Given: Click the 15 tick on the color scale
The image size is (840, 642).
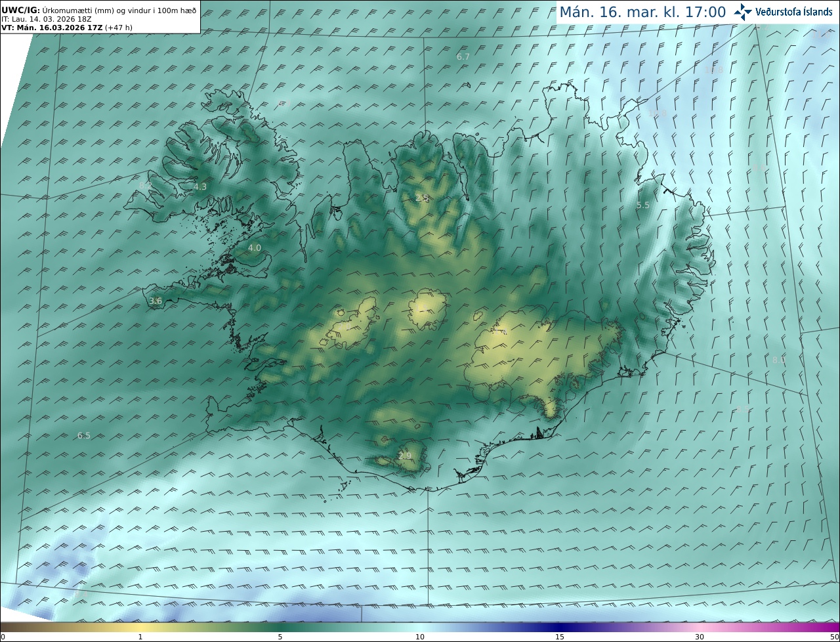Looking at the screenshot, I should click(560, 637).
